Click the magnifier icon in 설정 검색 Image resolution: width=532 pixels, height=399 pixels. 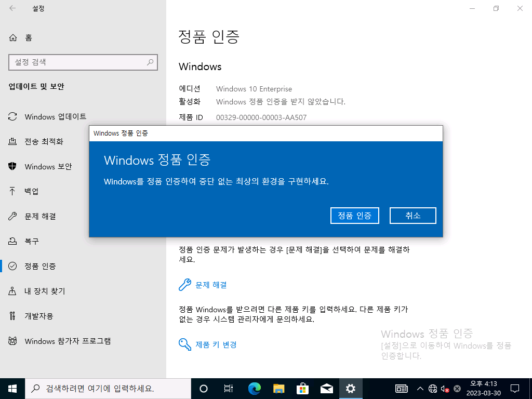[x=150, y=62]
